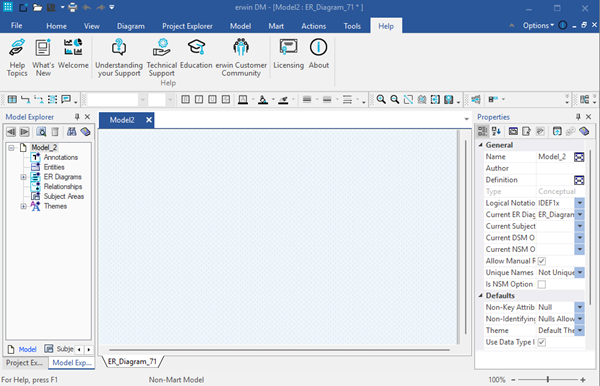Open the Logical Notation IDEF1x dropdown
The image size is (600, 386).
[x=579, y=203]
